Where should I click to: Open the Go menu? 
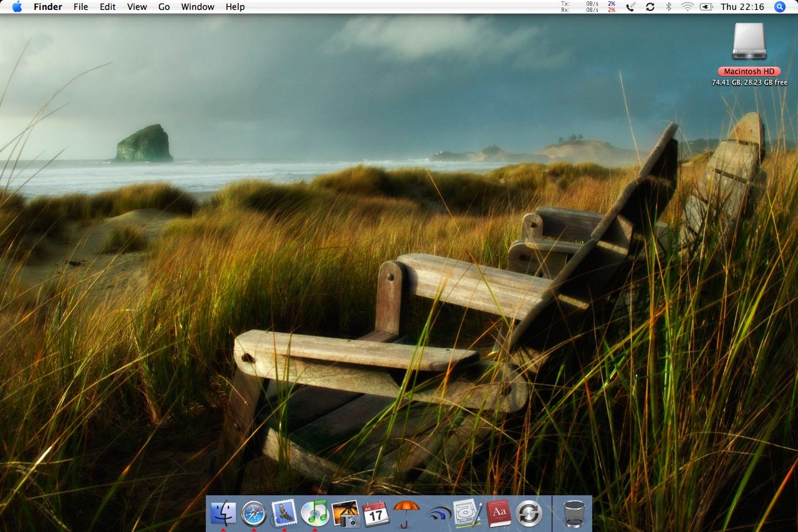click(164, 7)
